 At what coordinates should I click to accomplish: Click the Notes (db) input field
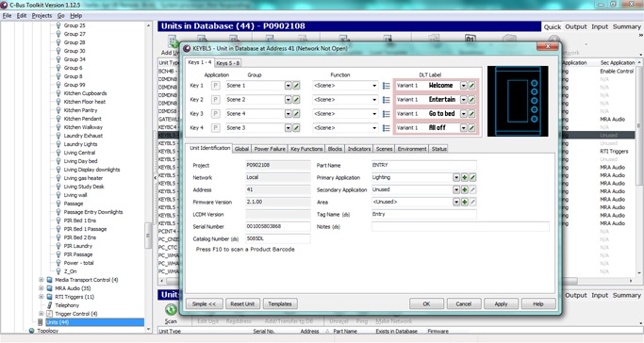[460, 227]
